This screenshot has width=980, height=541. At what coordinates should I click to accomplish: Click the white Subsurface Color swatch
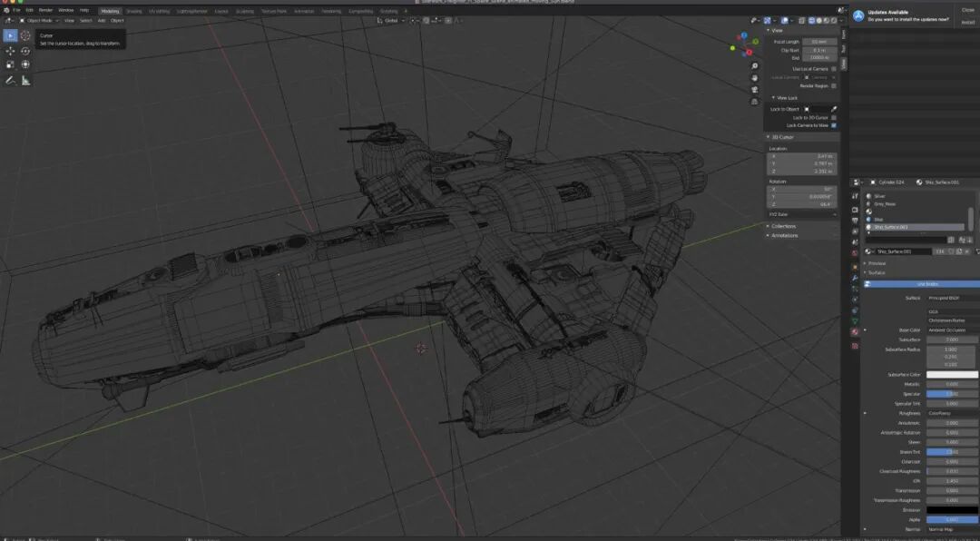[953, 374]
